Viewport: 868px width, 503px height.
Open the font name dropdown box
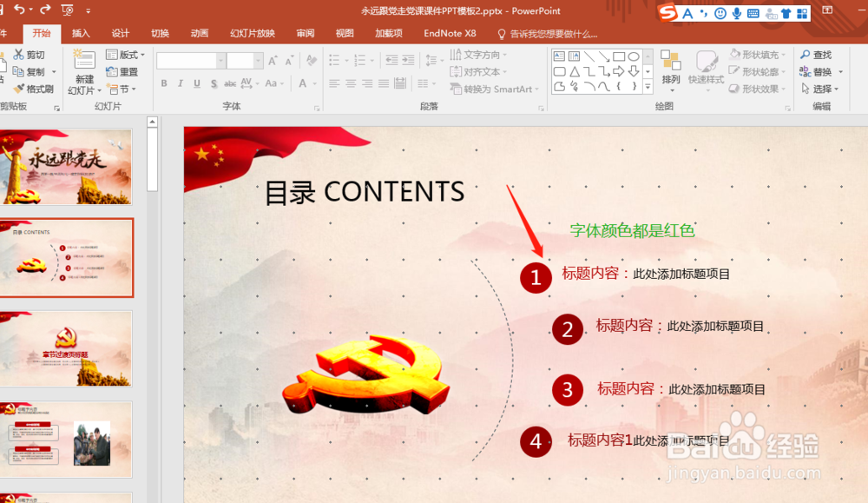tap(191, 61)
